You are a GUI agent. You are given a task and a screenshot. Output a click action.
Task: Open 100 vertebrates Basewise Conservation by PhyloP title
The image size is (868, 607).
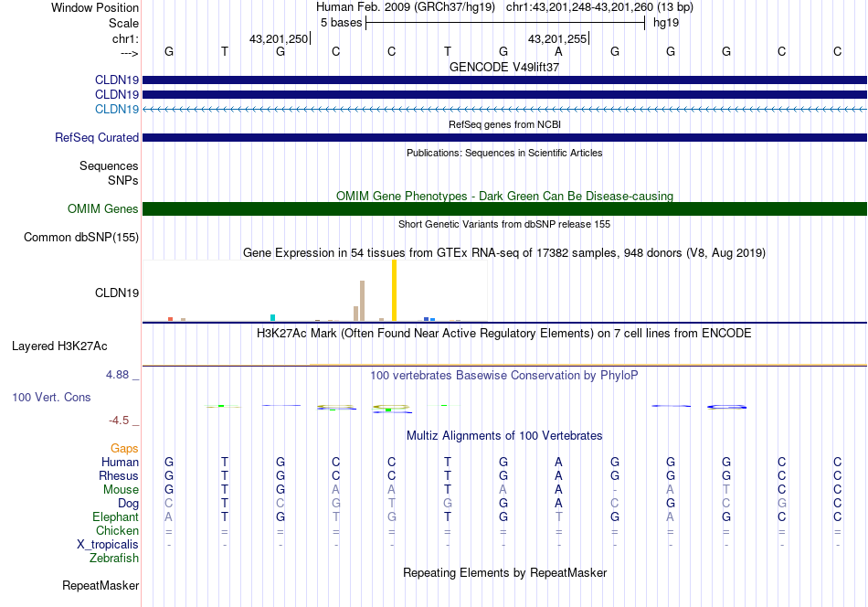pyautogui.click(x=504, y=376)
